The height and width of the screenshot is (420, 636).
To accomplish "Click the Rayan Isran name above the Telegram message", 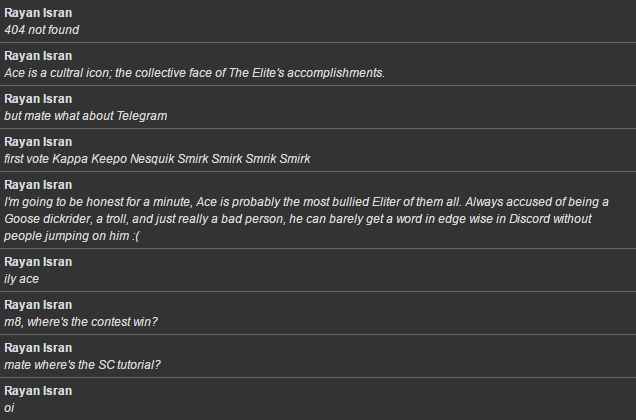I will tap(38, 99).
